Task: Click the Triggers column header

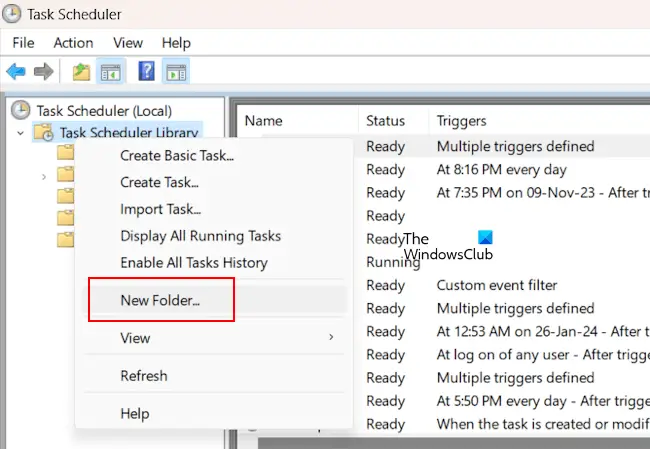Action: pos(461,121)
